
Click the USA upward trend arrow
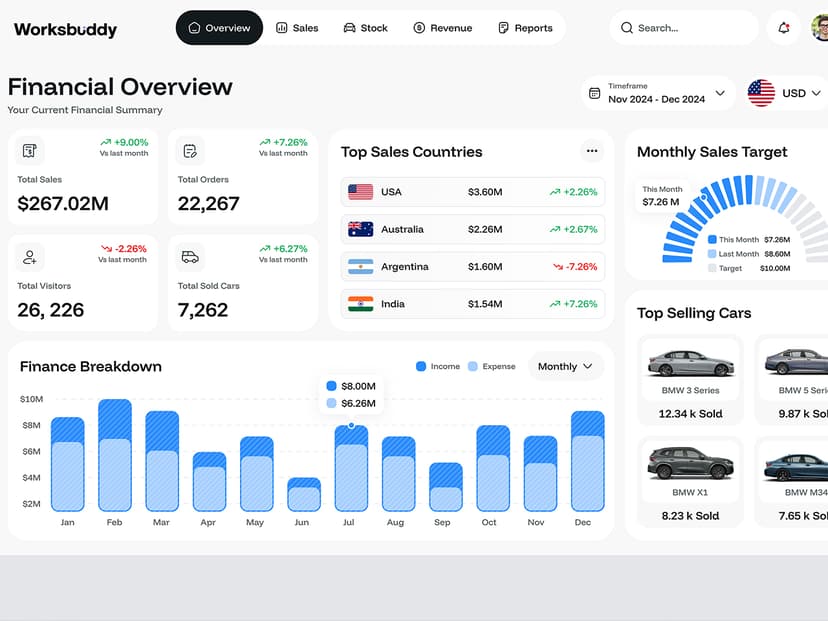[554, 192]
